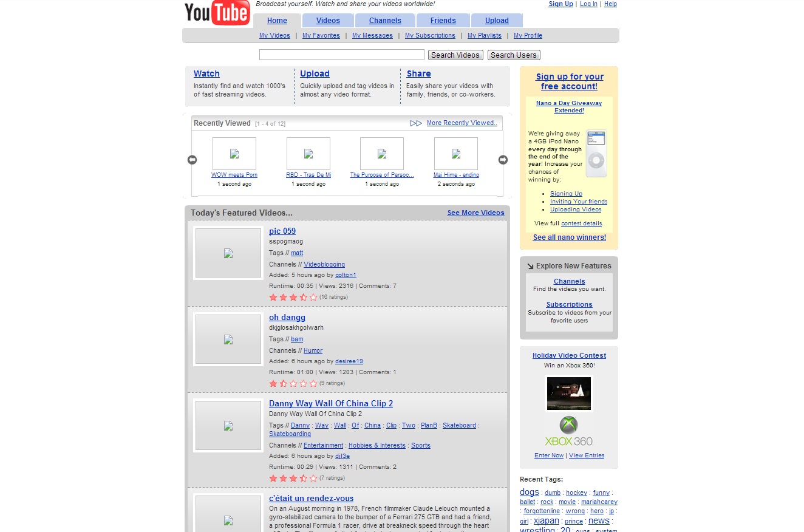Switch to the Videos tab

(328, 21)
